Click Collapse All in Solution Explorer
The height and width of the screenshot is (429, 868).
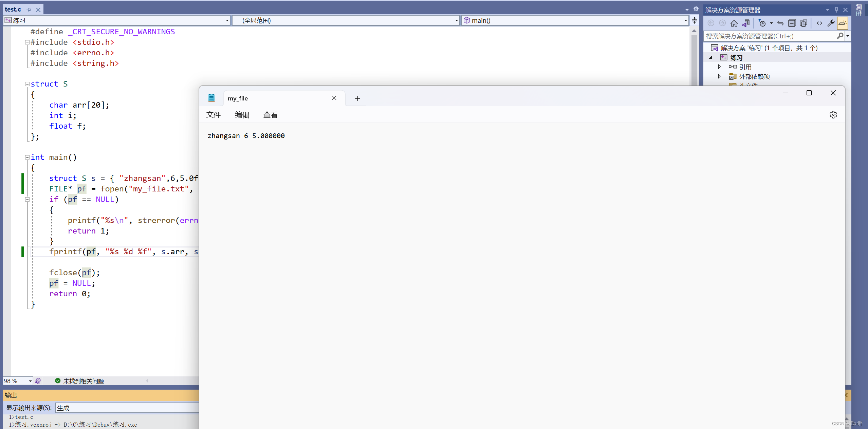click(x=792, y=23)
